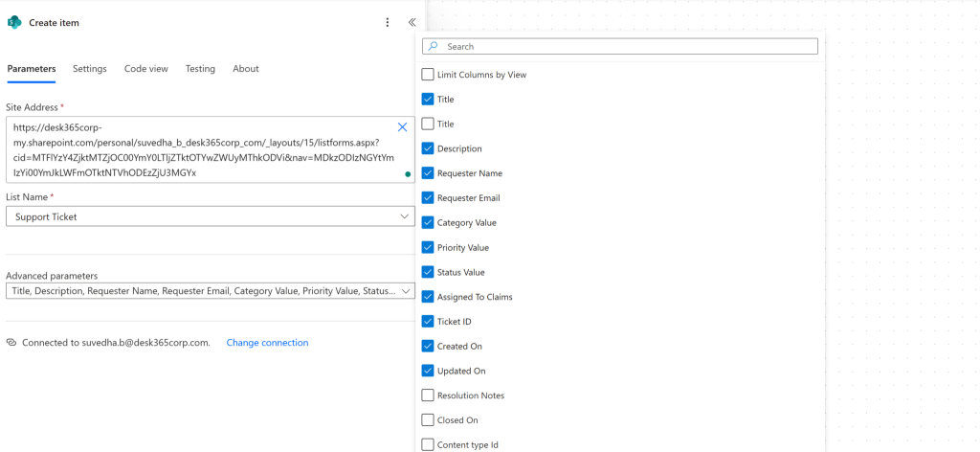980x452 pixels.
Task: Go to the Testing tab
Action: click(x=200, y=69)
